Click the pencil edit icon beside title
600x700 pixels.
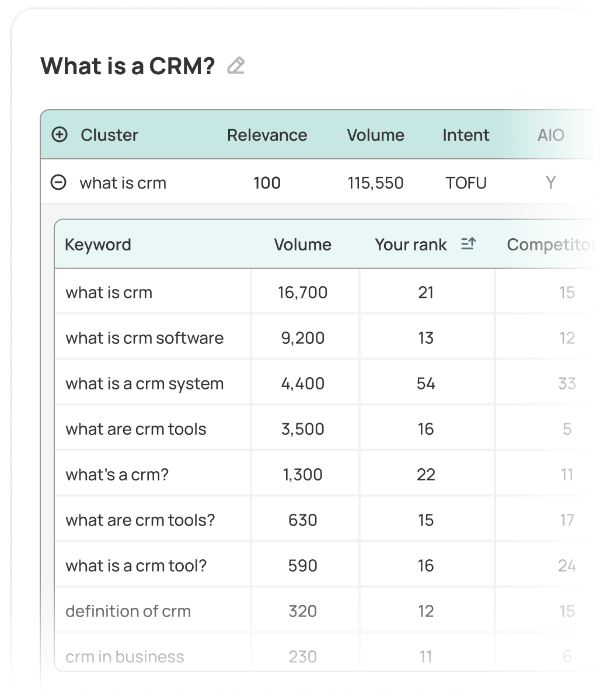(x=236, y=66)
